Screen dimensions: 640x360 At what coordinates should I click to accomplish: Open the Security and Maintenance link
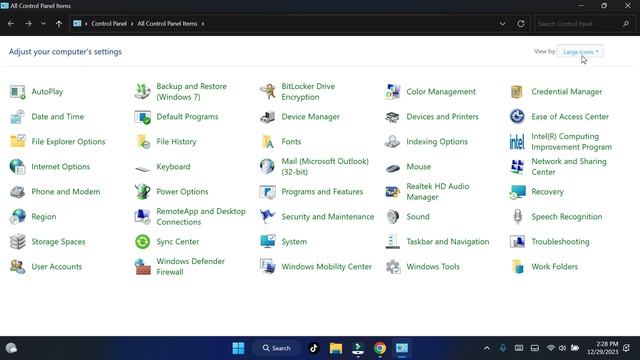[x=328, y=217]
